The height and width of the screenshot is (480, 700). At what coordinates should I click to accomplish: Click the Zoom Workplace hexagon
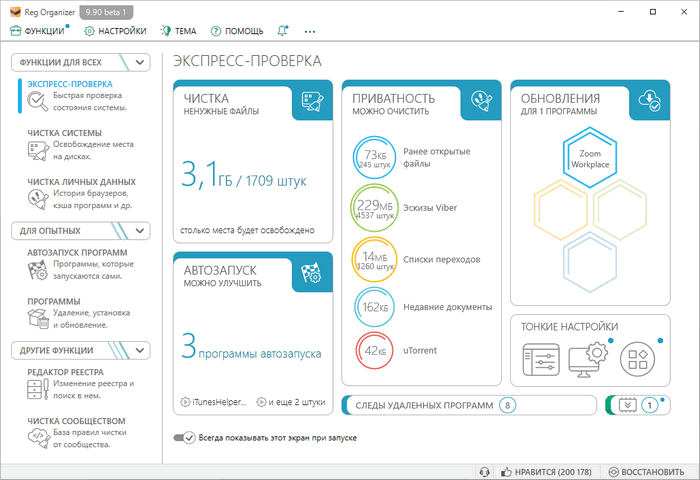[590, 158]
